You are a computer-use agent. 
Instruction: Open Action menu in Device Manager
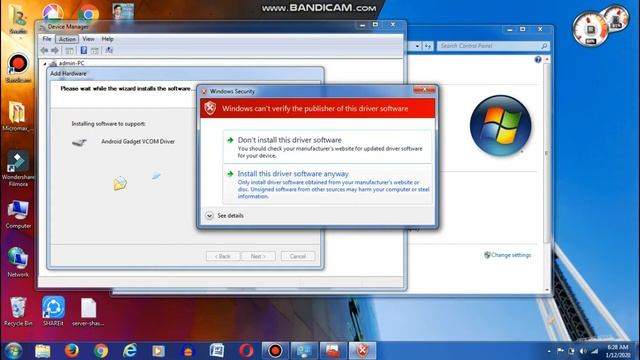tap(67, 39)
